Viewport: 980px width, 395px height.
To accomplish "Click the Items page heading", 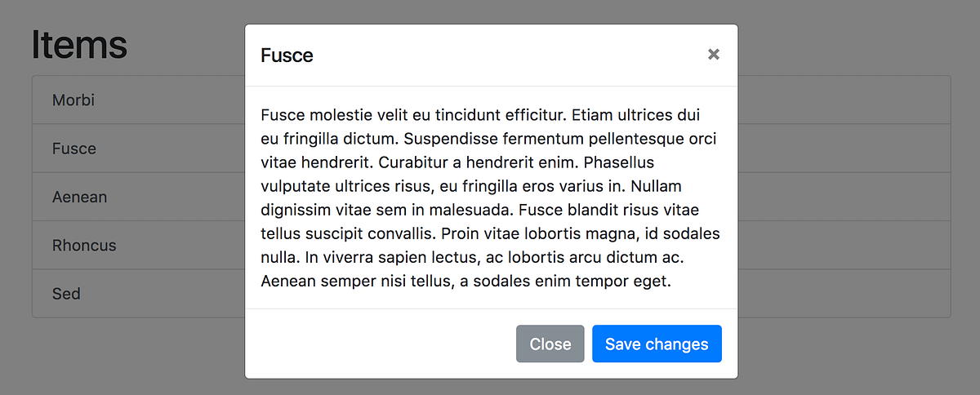I will [79, 44].
